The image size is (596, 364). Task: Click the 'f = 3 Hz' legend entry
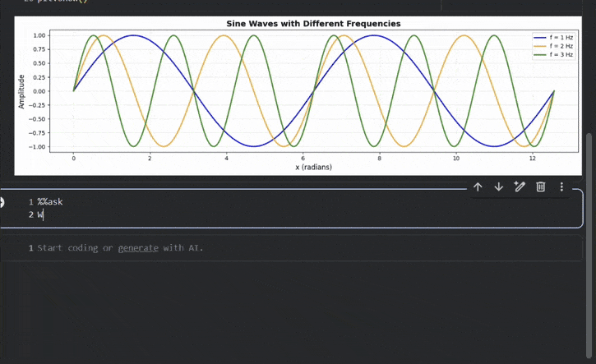tap(553, 55)
